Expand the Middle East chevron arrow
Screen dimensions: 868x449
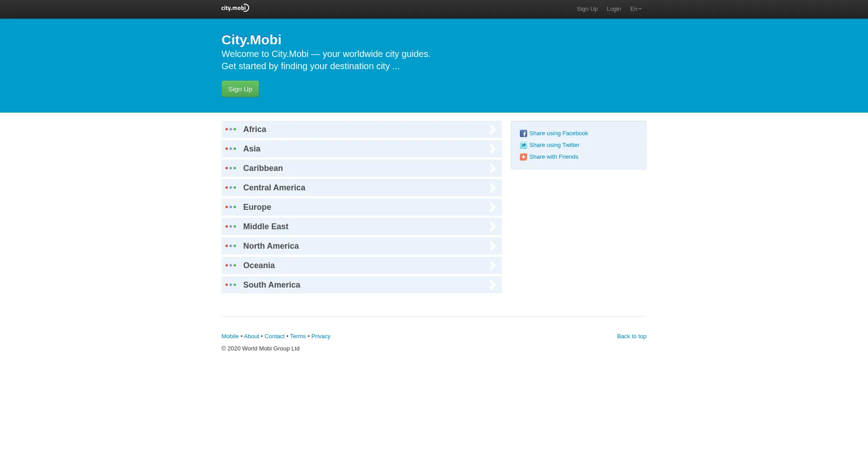pos(493,227)
